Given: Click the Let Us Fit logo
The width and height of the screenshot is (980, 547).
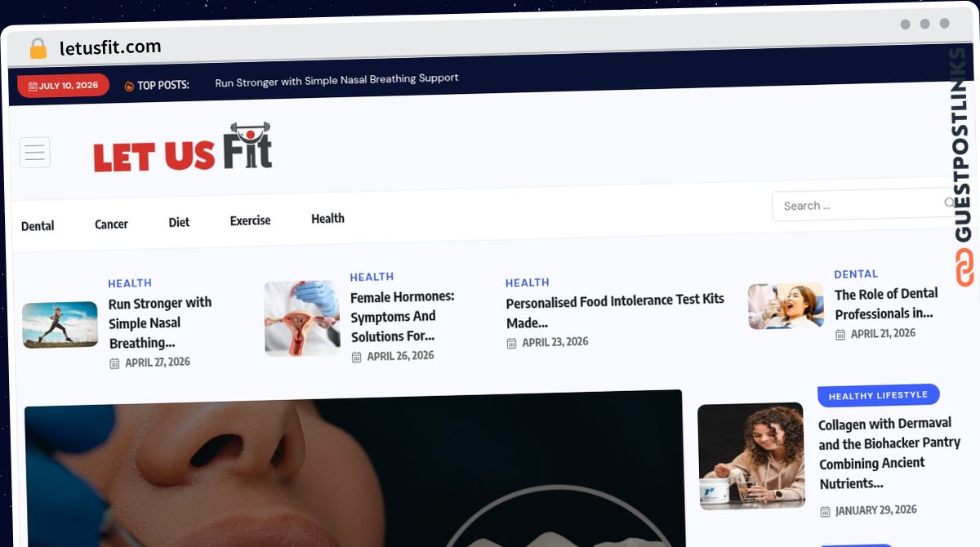Looking at the screenshot, I should click(183, 148).
